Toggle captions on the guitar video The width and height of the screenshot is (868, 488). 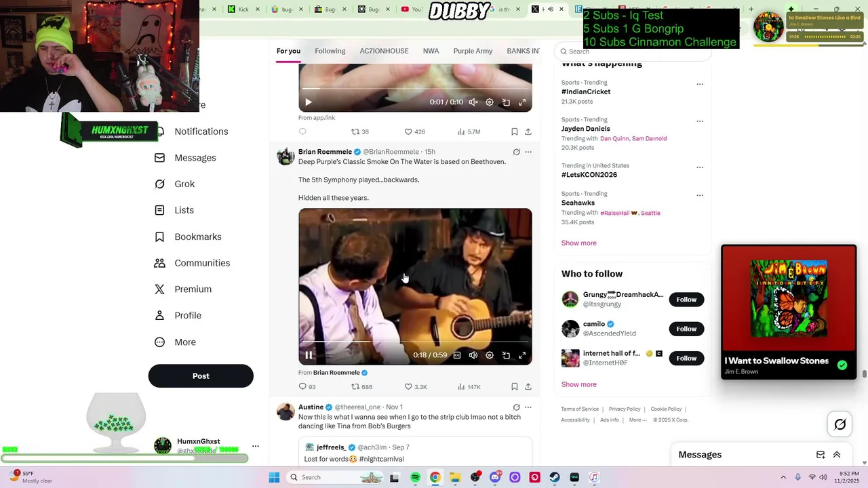[x=457, y=355]
